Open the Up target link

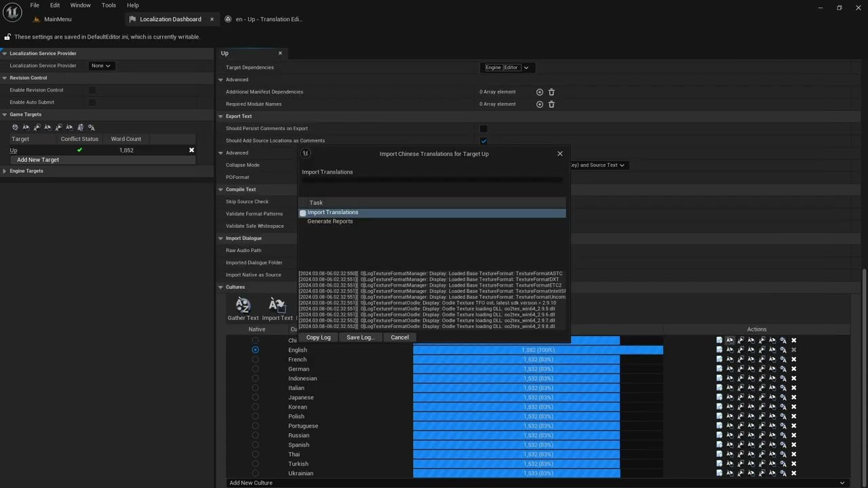pyautogui.click(x=14, y=150)
